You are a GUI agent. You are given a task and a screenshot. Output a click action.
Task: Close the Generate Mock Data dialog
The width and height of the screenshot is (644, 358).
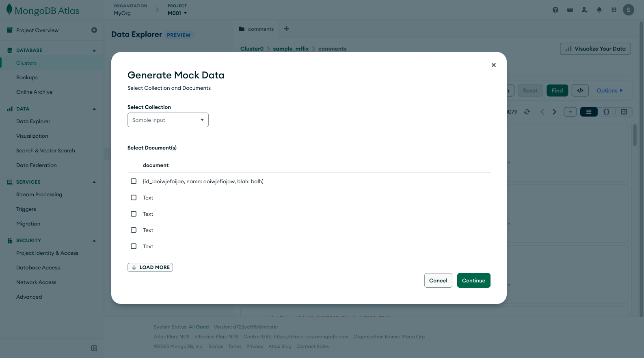(x=494, y=65)
